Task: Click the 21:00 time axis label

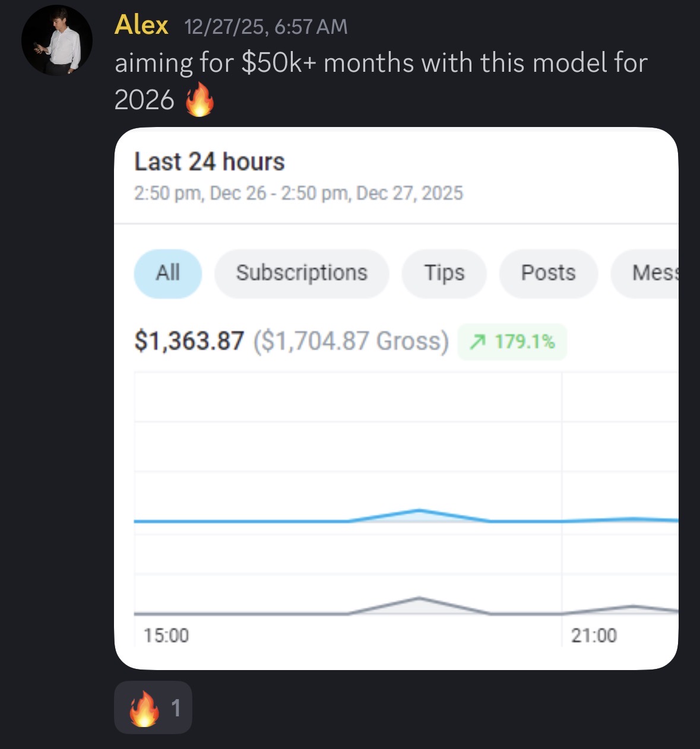Action: pos(594,636)
